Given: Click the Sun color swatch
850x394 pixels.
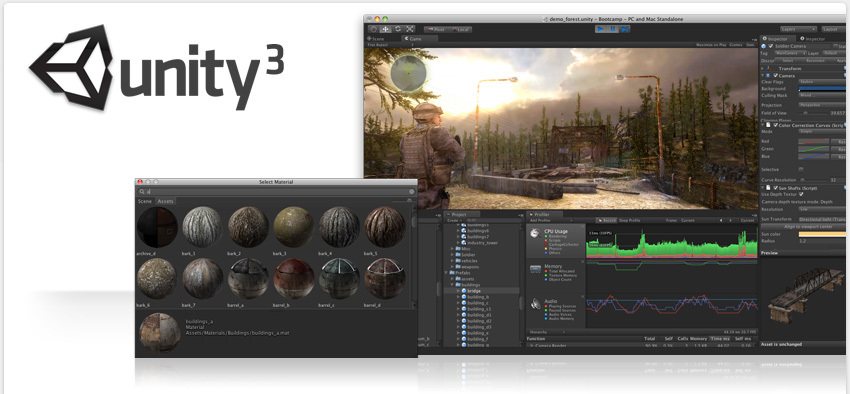Looking at the screenshot, I should click(822, 234).
